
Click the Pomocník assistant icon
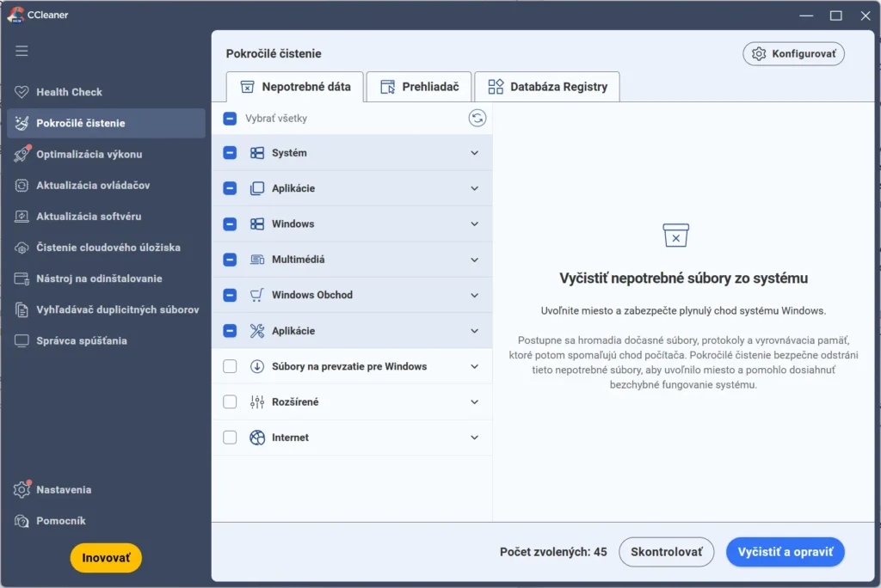click(x=22, y=521)
